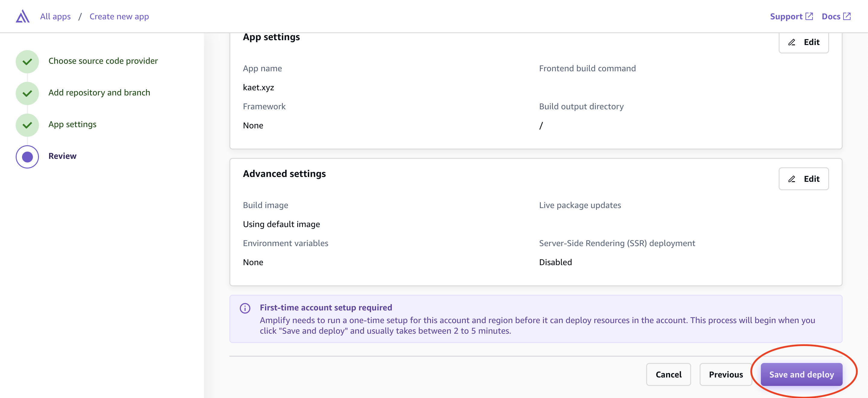The width and height of the screenshot is (868, 398).
Task: Click the Build output directory label
Action: pyautogui.click(x=581, y=107)
